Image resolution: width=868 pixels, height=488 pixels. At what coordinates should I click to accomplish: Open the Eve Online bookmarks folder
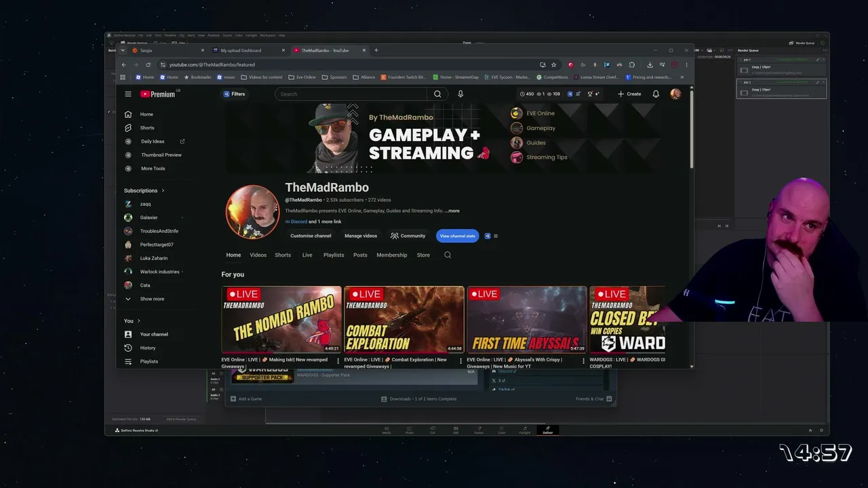(302, 77)
